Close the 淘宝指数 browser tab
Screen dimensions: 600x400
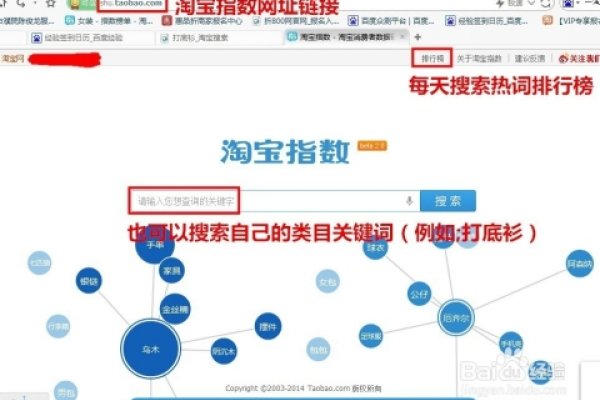402,37
